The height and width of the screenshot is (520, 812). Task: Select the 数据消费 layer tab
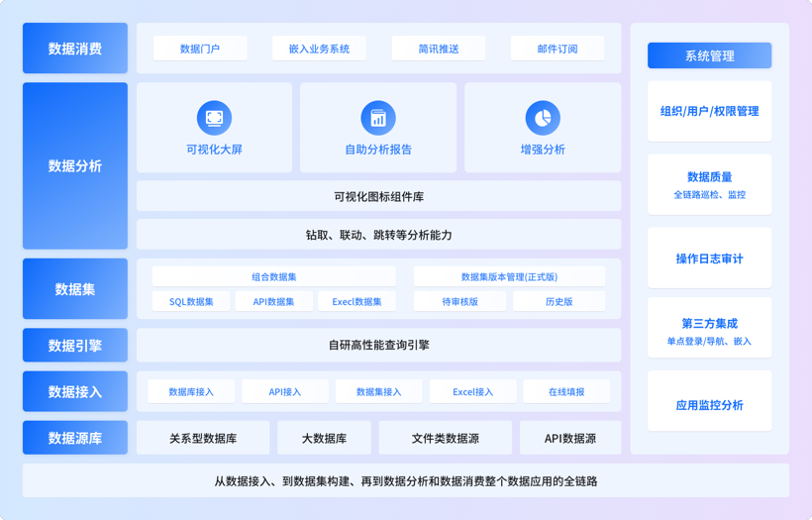click(75, 49)
